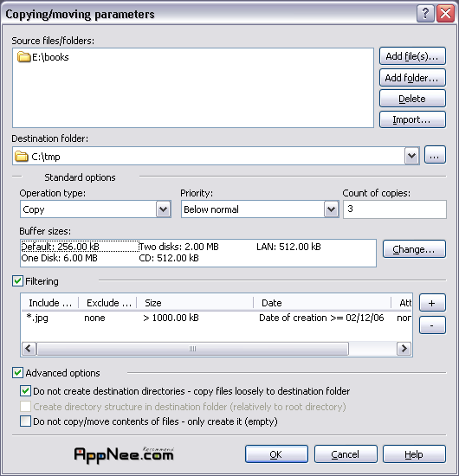Click the help question mark in title bar

coord(425,13)
